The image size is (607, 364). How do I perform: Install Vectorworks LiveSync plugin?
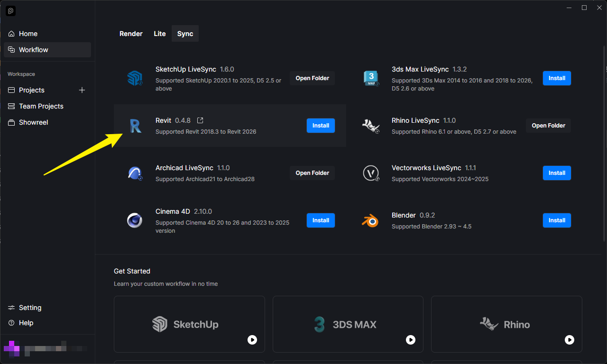click(557, 173)
